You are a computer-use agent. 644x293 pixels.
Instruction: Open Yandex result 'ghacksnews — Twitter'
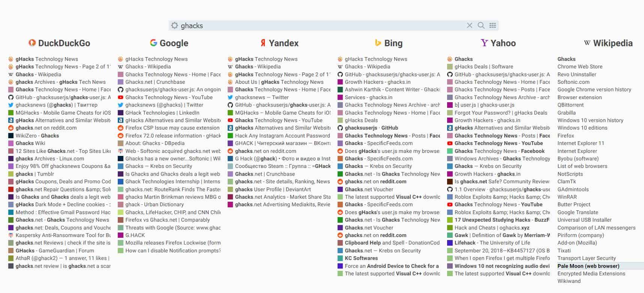[262, 97]
